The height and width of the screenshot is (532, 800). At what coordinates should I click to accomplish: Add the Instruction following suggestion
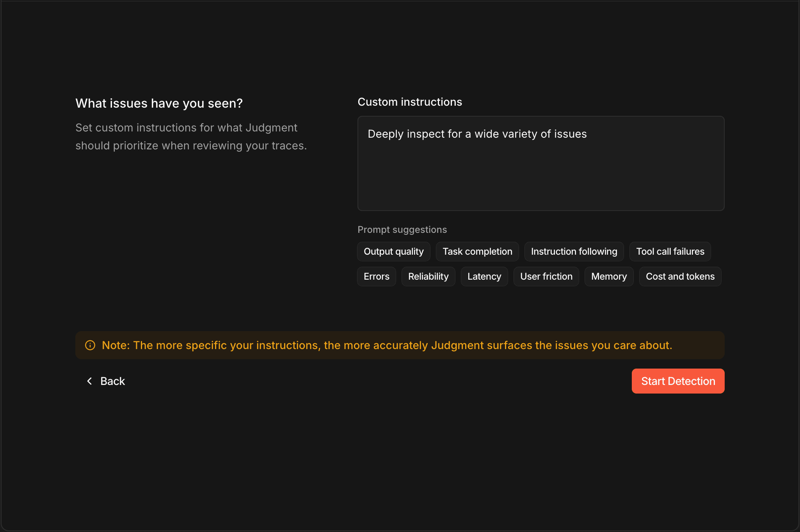tap(574, 252)
